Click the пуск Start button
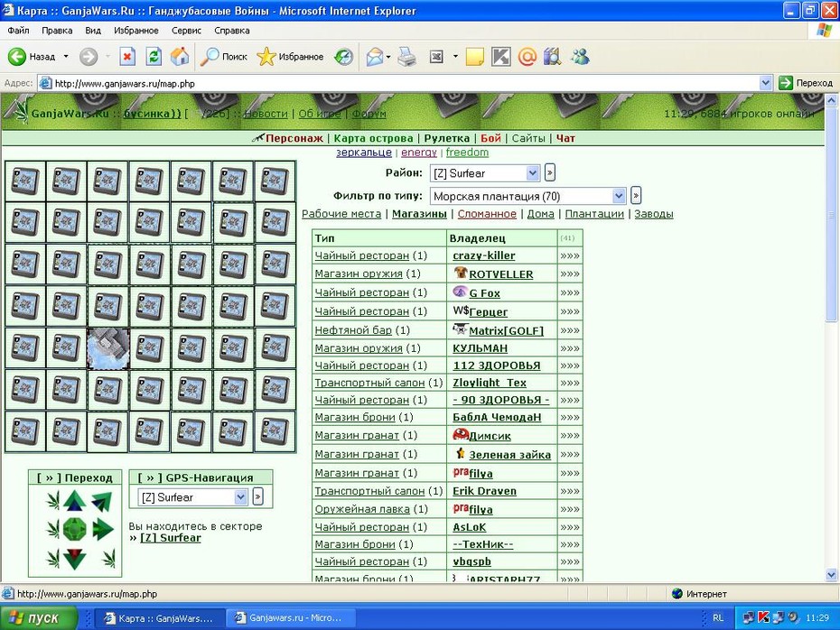 (38, 617)
